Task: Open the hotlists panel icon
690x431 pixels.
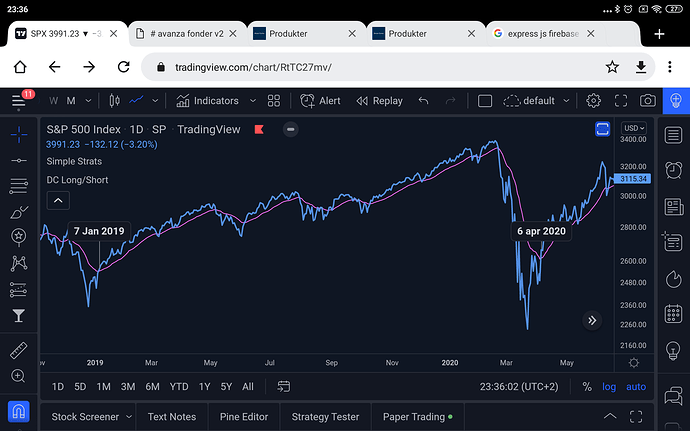Action: point(673,279)
